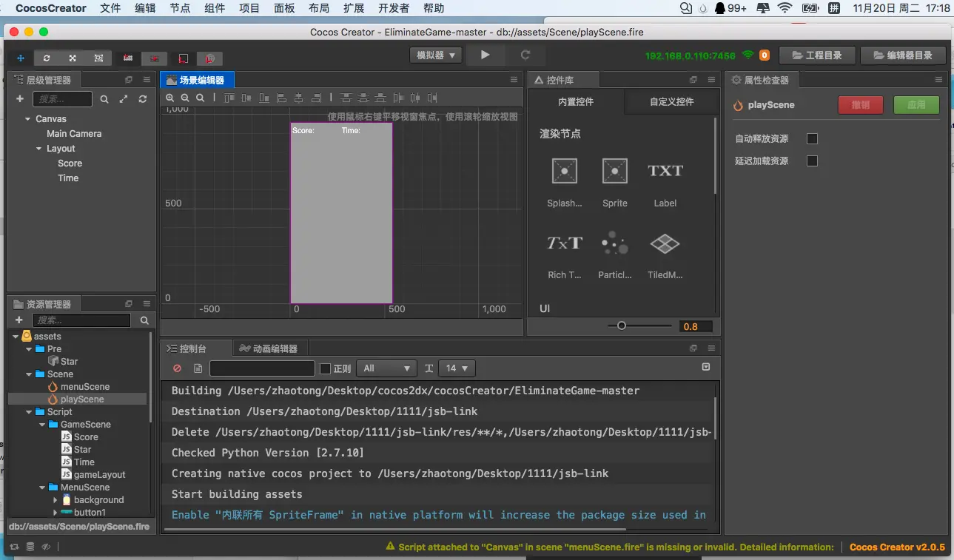Screen dimensions: 954x560
Task: Collapse Canvas node in hierarchy
Action: (27, 119)
